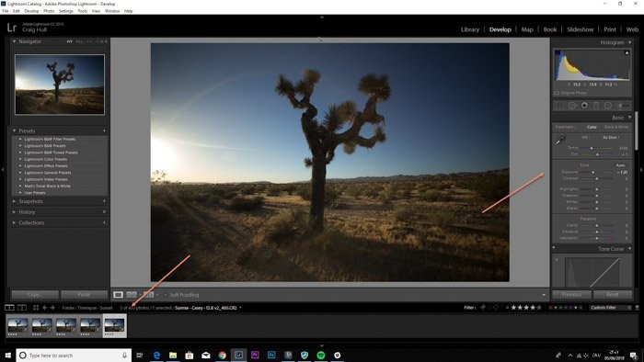The image size is (644, 362).
Task: Open Photoshop from taskbar
Action: [x=271, y=355]
